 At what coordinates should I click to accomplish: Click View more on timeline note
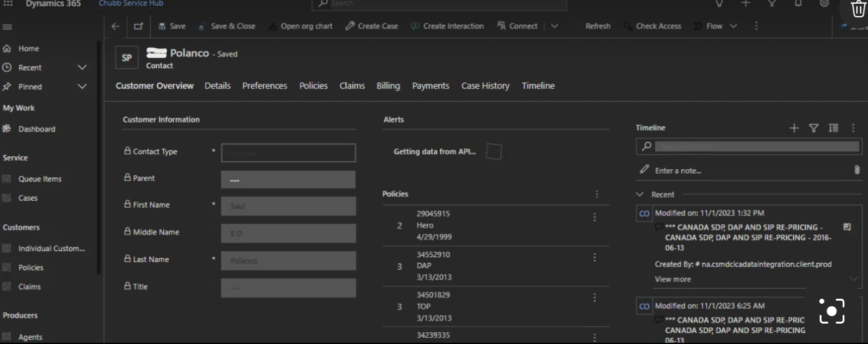coord(673,279)
